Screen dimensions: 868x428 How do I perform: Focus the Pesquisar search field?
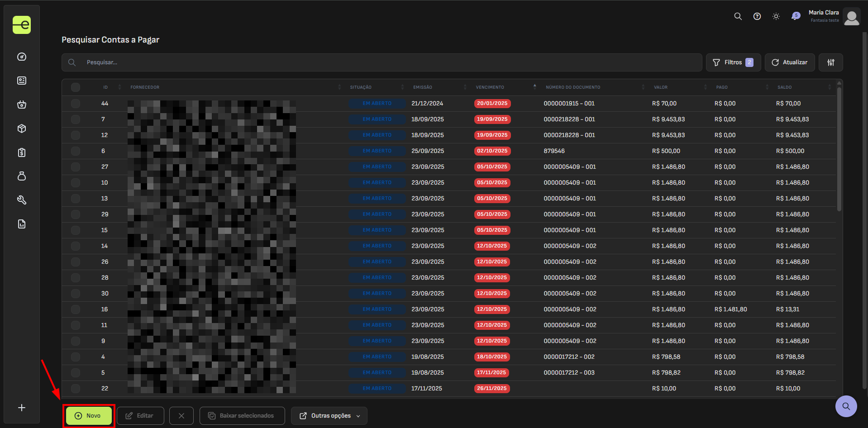pyautogui.click(x=382, y=62)
